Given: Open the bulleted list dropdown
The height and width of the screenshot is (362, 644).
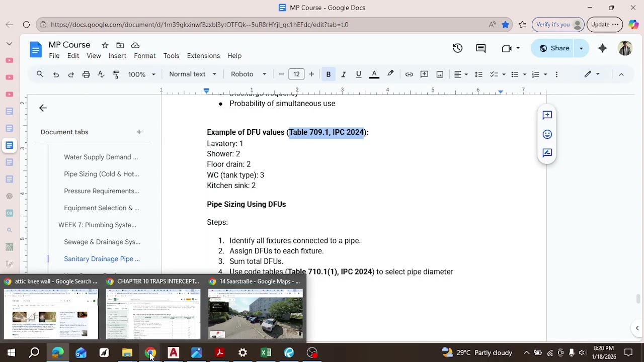Looking at the screenshot, I should [x=518, y=74].
